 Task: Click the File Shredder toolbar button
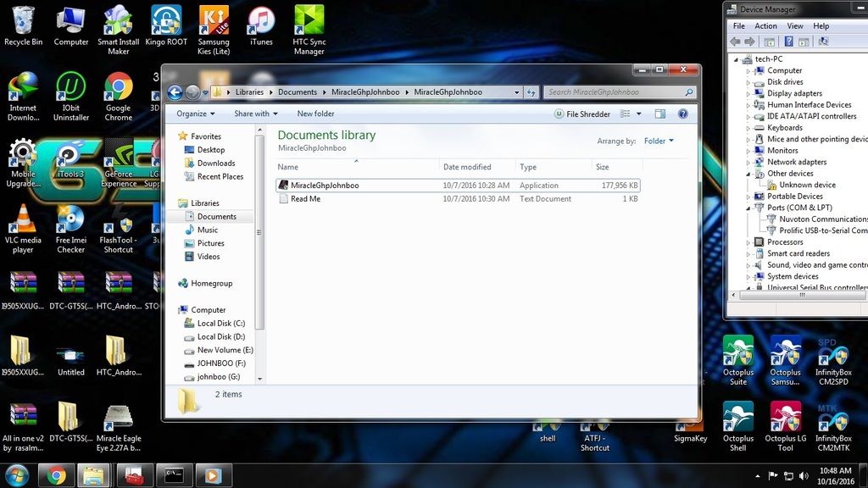581,114
